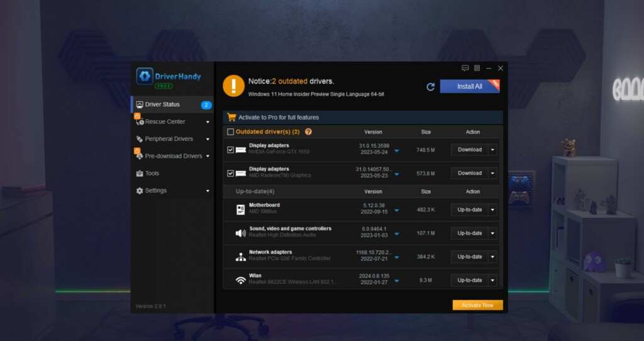644x341 pixels.
Task: Open the title bar menu icon
Action: click(x=477, y=68)
